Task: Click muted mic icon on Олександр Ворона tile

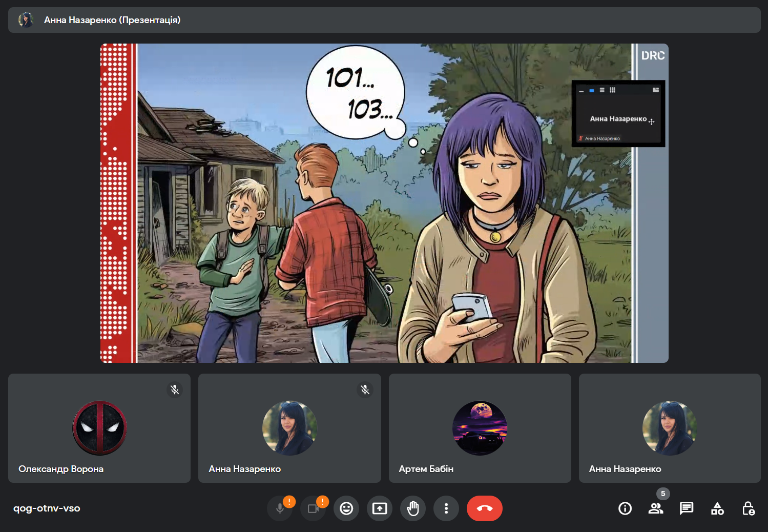Action: pos(175,390)
